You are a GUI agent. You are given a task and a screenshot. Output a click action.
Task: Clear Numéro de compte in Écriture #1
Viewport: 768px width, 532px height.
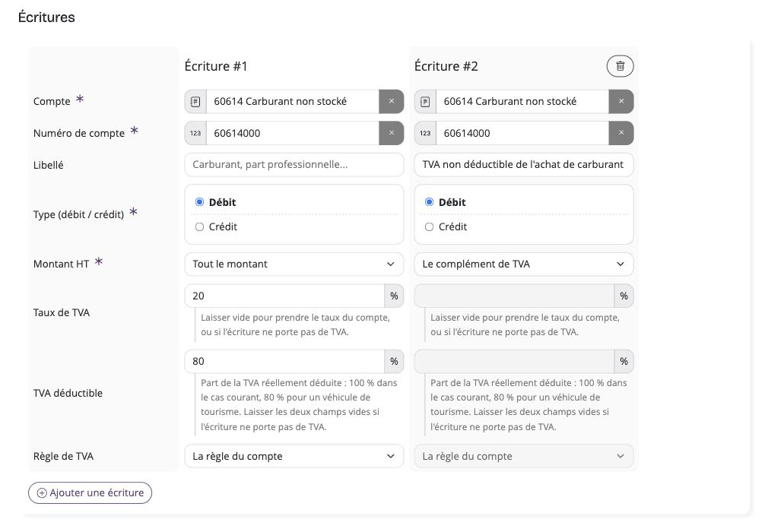(x=392, y=133)
